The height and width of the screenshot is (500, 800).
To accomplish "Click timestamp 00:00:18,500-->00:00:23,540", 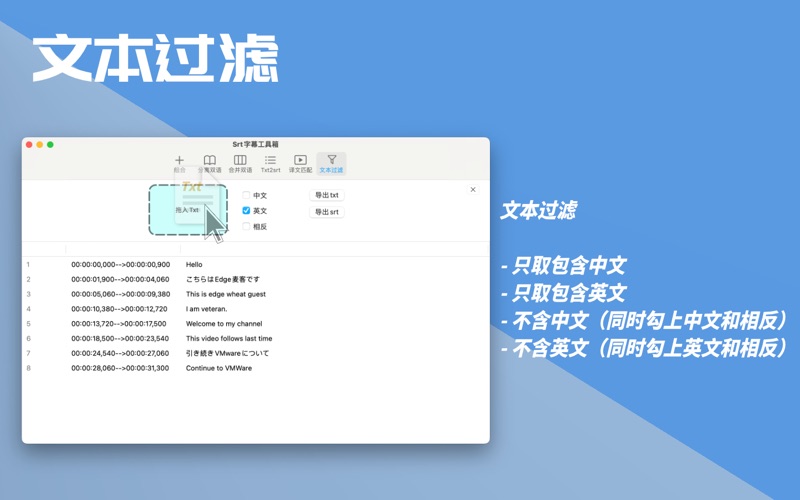I will [x=120, y=338].
